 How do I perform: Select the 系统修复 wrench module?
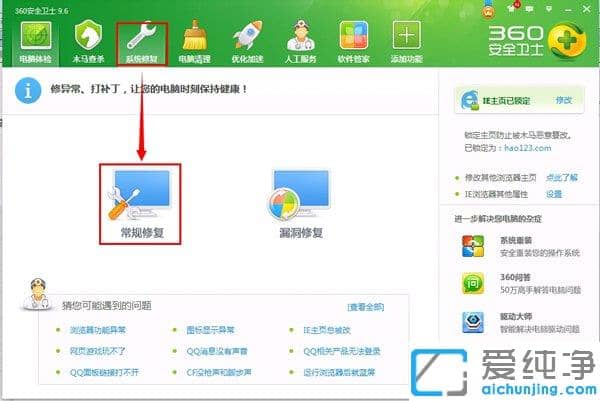click(x=142, y=43)
